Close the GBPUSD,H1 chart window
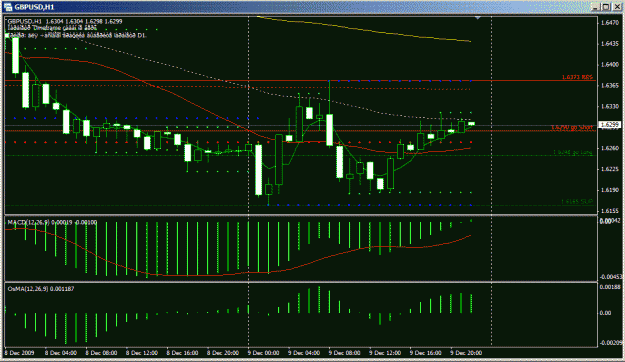Screen dimensions: 625x362 pos(616,7)
